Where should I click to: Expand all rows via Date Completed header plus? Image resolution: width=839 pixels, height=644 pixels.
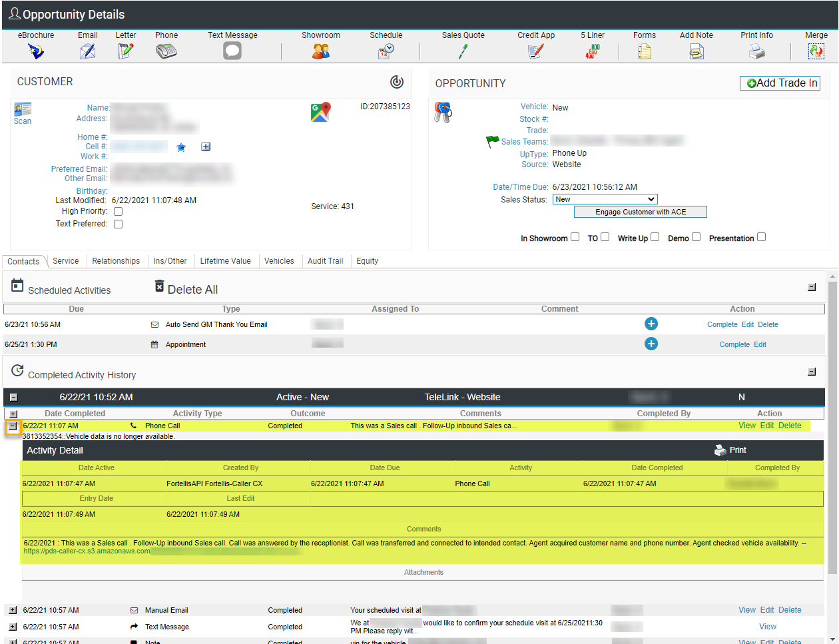[13, 414]
